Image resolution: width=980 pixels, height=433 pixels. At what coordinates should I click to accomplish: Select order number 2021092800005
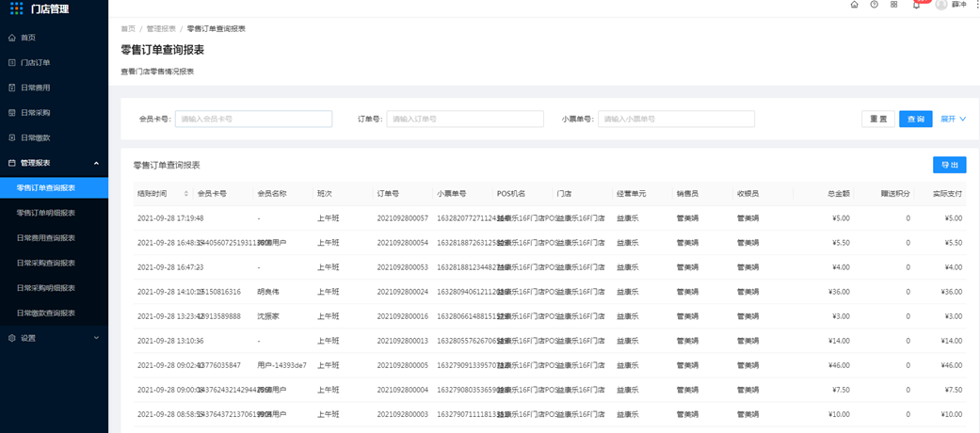403,365
